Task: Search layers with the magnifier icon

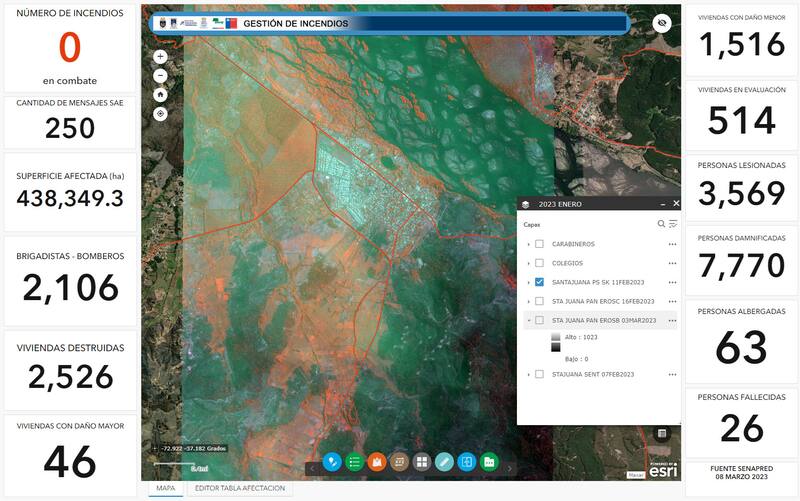Action: 661,224
